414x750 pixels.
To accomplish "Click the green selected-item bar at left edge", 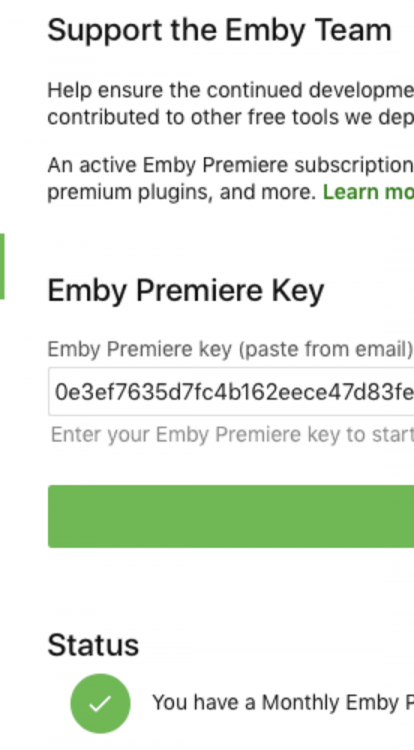I will click(x=2, y=266).
